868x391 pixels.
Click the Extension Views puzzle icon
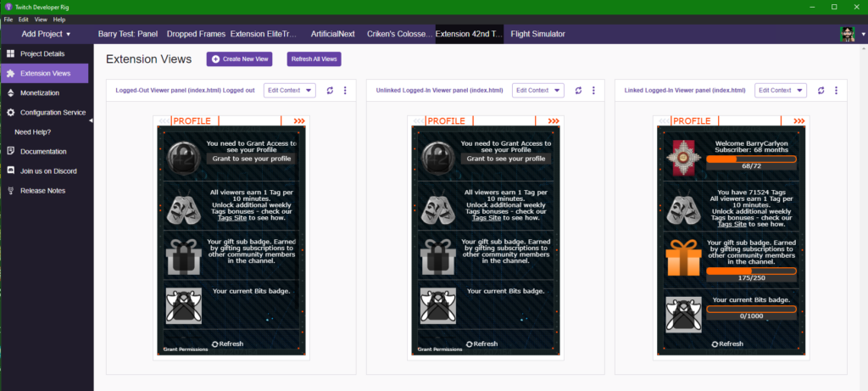(x=10, y=73)
